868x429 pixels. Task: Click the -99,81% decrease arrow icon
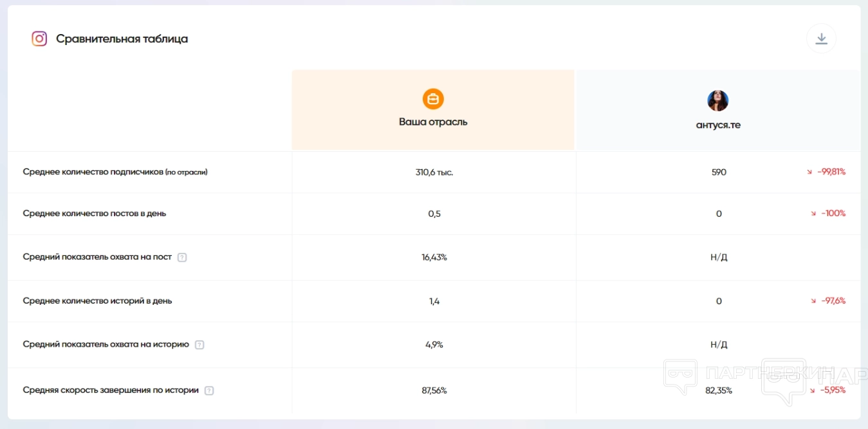809,172
